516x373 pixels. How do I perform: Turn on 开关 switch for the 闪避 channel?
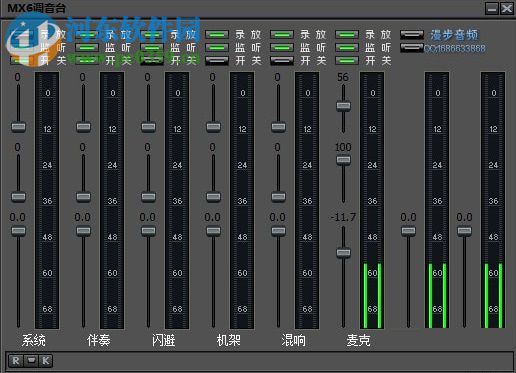(x=152, y=60)
